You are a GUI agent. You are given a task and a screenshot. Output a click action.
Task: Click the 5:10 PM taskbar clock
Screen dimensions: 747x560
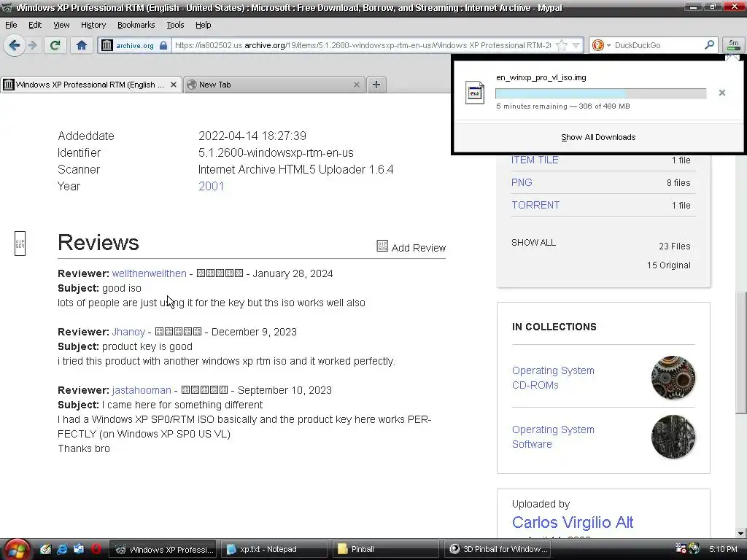click(723, 549)
